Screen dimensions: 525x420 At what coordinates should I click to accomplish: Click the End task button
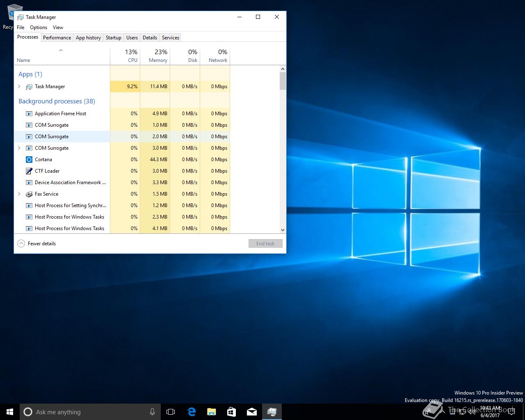(265, 244)
